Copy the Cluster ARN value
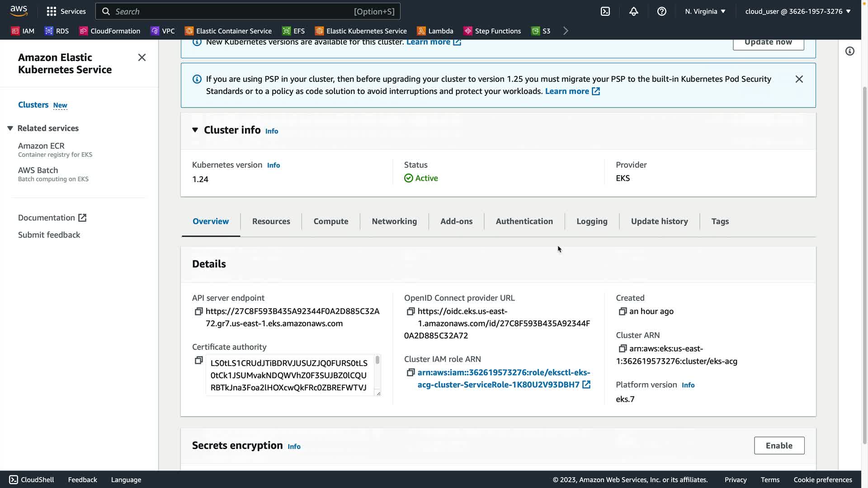Image resolution: width=868 pixels, height=488 pixels. pyautogui.click(x=623, y=348)
